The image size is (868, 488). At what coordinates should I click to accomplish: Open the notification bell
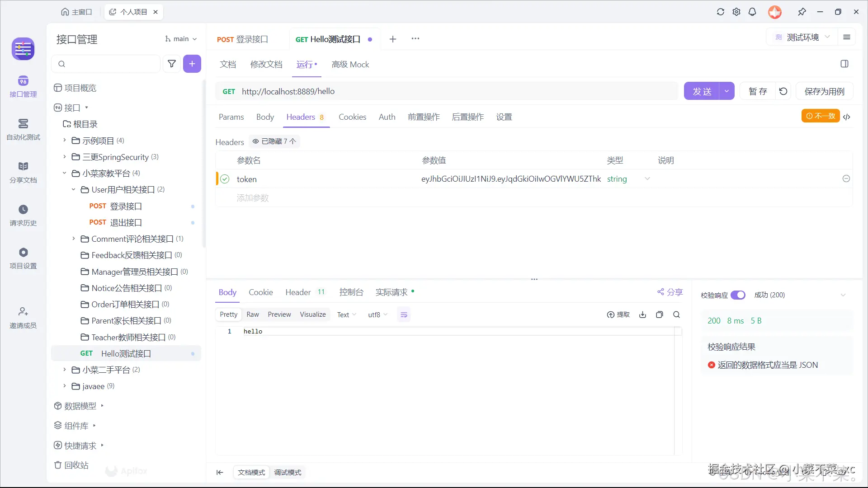[x=752, y=12]
